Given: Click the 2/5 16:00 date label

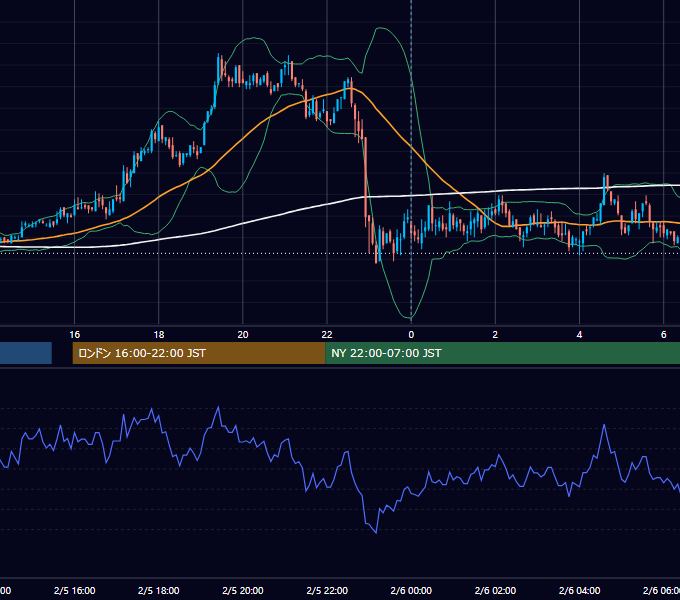Looking at the screenshot, I should (75, 590).
